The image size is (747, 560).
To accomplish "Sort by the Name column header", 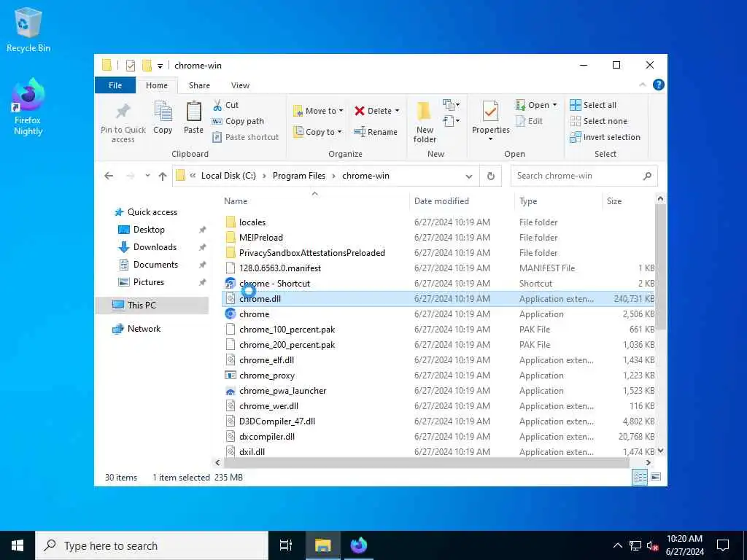I will 314,201.
